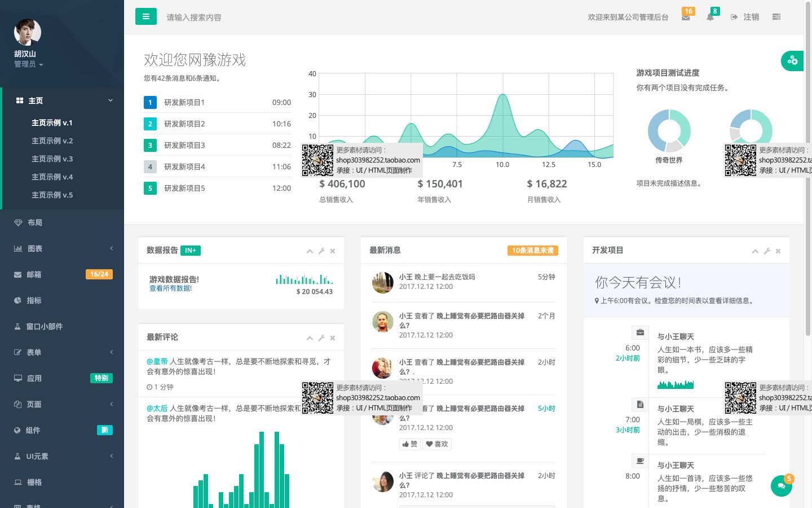Viewport: 812px width, 508px height.
Task: Close the 开发项目 panel with X icon
Action: [778, 251]
